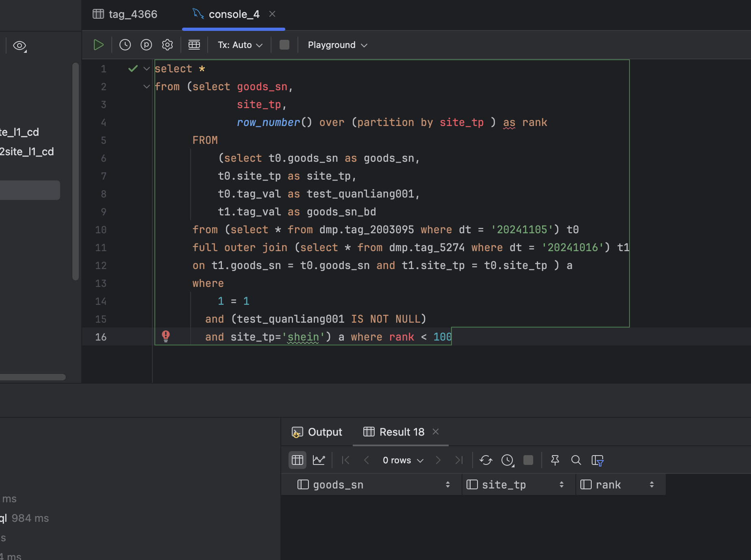Click the 'shein' string on line 16
This screenshot has width=751, height=560.
point(303,337)
